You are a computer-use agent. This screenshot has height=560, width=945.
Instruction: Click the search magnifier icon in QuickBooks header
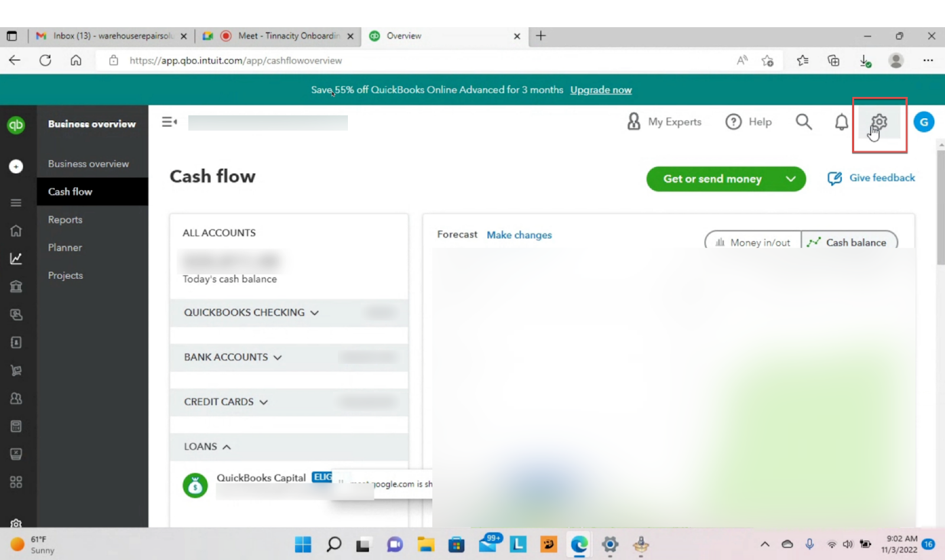(804, 122)
